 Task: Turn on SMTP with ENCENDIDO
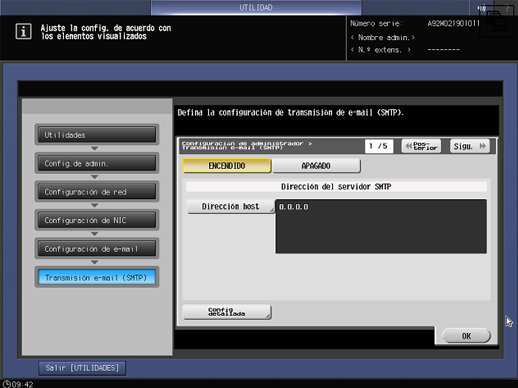point(227,166)
